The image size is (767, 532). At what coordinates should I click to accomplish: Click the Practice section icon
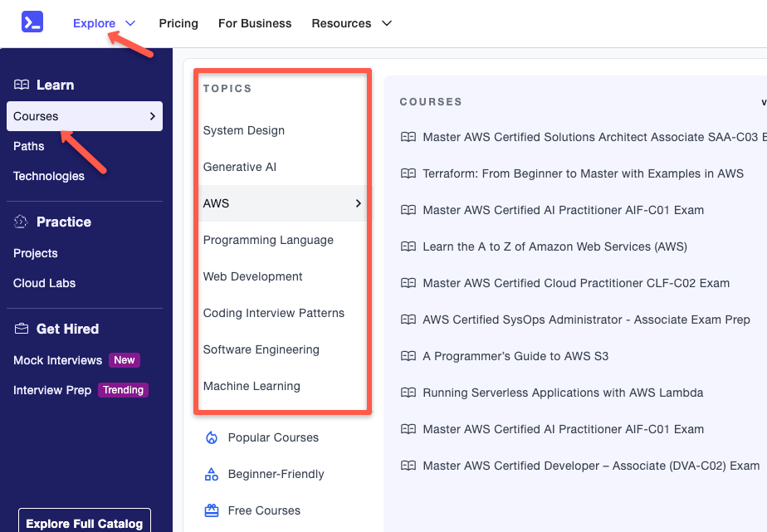pyautogui.click(x=19, y=221)
